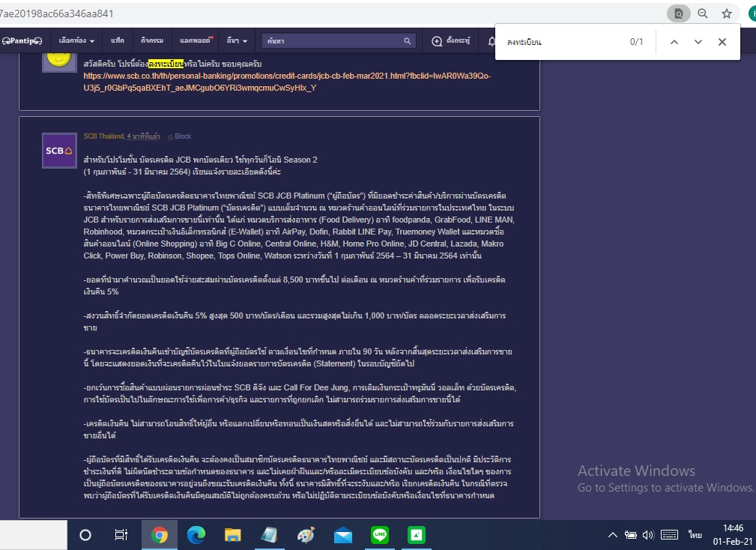Open Microsoft Edge from taskbar

pos(196,535)
